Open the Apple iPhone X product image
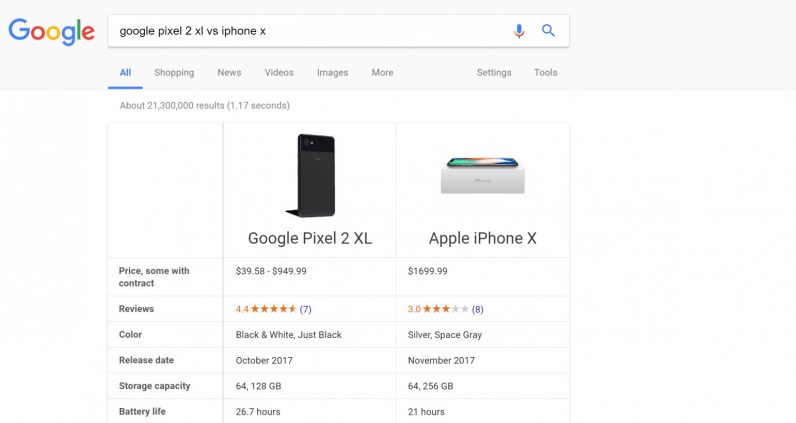The image size is (796, 423). pyautogui.click(x=482, y=173)
